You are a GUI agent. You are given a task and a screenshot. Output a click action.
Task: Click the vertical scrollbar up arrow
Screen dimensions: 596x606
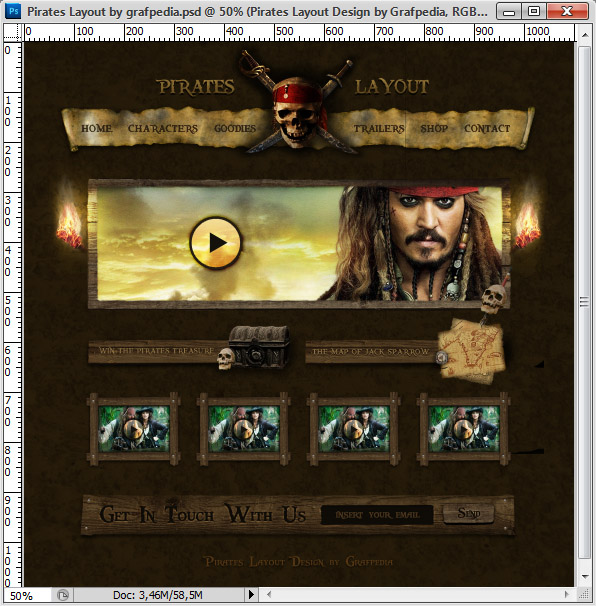click(x=585, y=35)
